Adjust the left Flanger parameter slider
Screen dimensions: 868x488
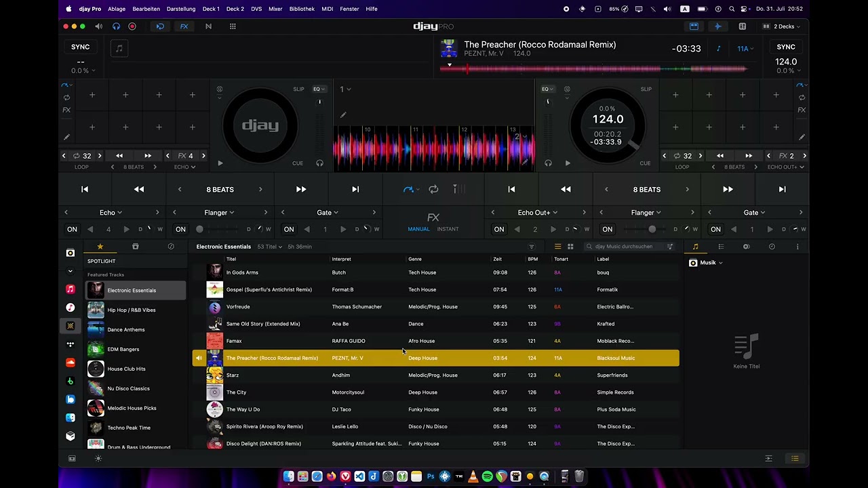(217, 230)
